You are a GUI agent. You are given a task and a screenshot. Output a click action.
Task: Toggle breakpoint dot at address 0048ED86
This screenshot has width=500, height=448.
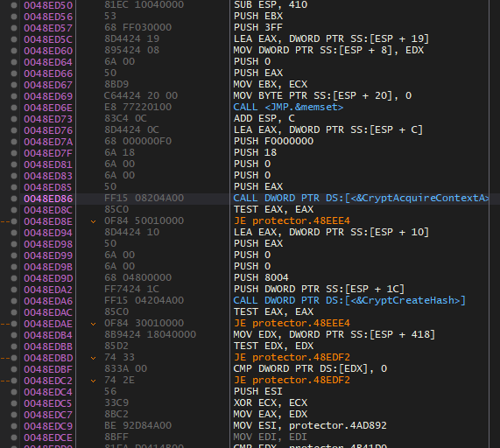click(x=14, y=199)
